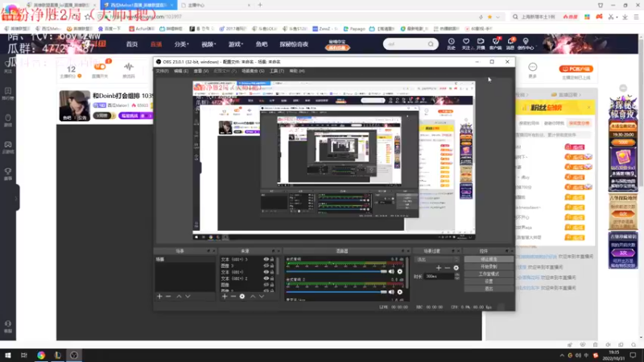Open the 场景集合 menu in OBS
644x362 pixels.
click(253, 71)
